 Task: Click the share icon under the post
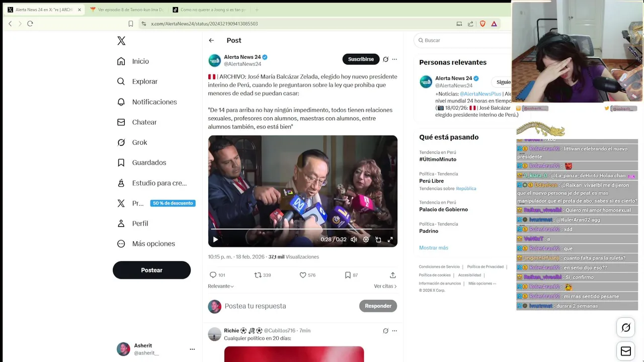coord(392,275)
